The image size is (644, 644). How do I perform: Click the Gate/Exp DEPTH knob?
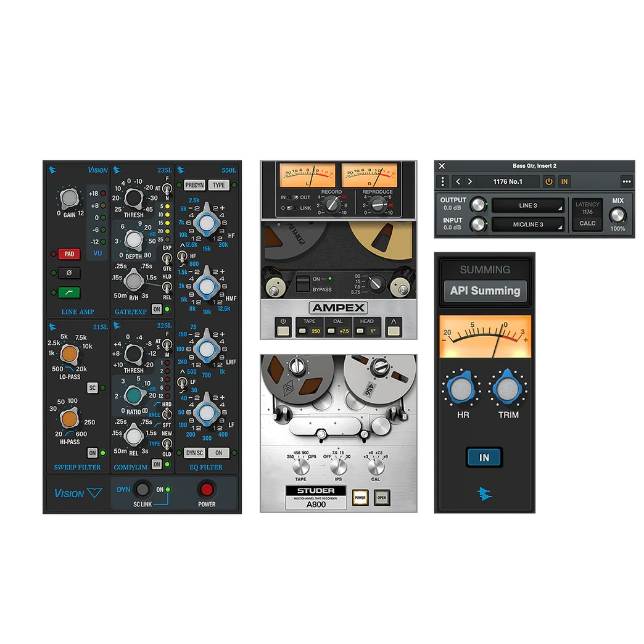click(x=133, y=239)
